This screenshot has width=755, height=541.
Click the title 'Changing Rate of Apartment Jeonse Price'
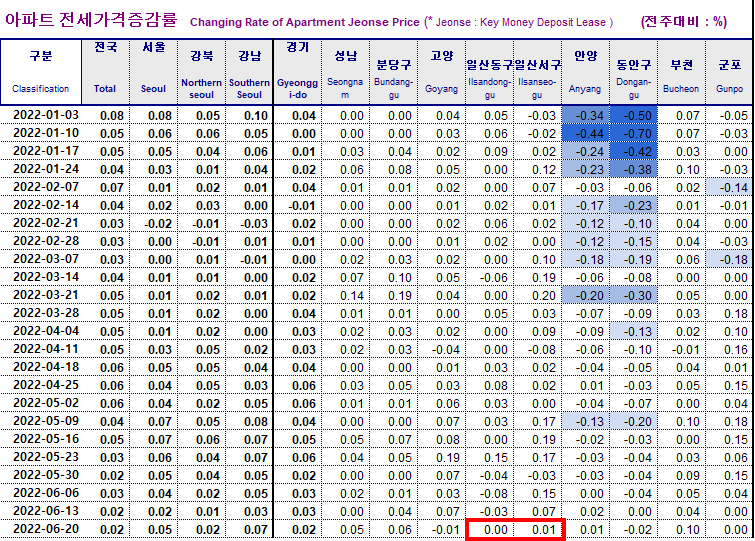point(305,22)
